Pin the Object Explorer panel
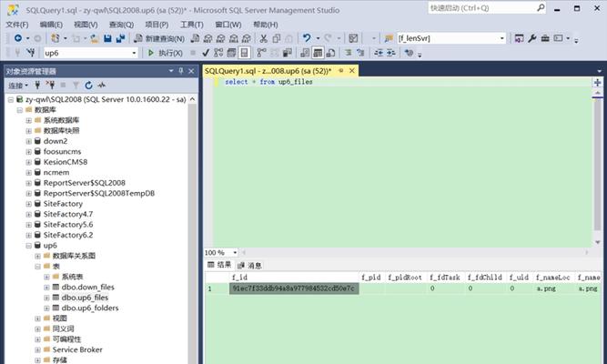Screen dimensions: 607x364 [181, 71]
